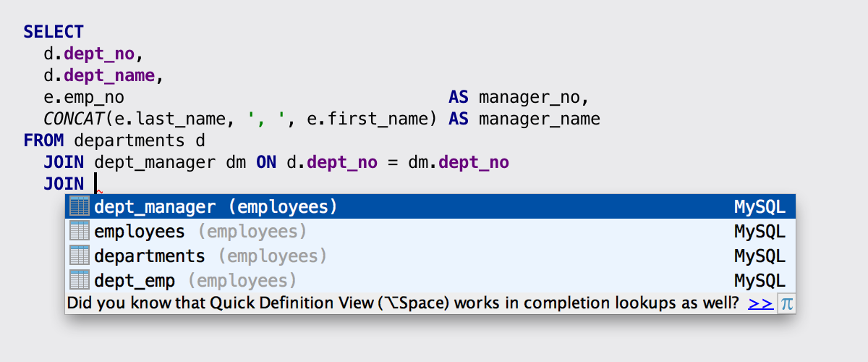Image resolution: width=868 pixels, height=362 pixels.
Task: Click d.dept_no in the select list
Action: coord(89,54)
